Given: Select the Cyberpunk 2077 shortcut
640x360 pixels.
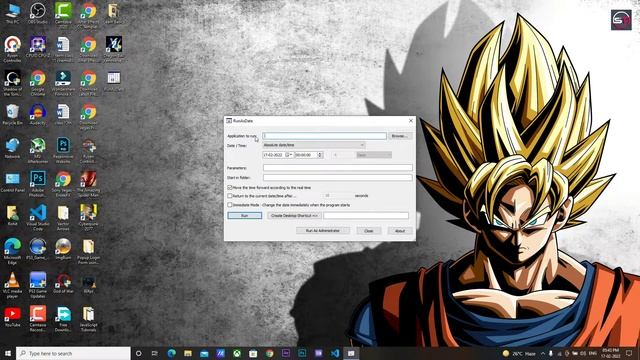Looking at the screenshot, I should point(88,218).
